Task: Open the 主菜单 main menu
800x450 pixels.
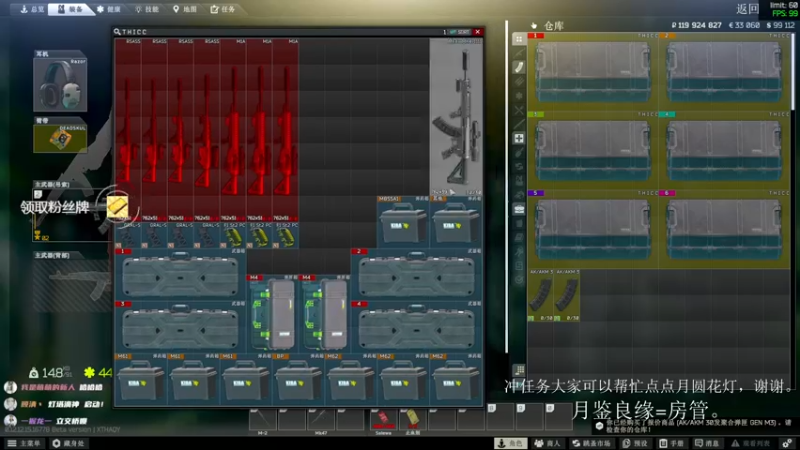Action: (23, 443)
